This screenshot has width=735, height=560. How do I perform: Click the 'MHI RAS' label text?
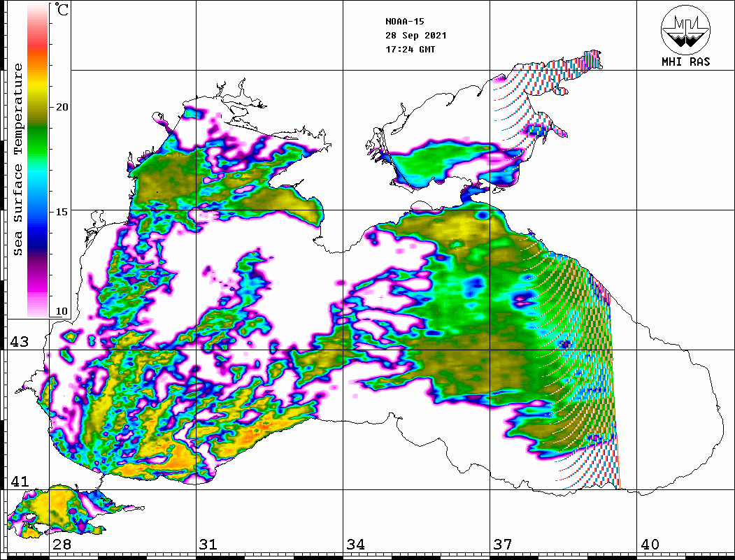point(686,62)
